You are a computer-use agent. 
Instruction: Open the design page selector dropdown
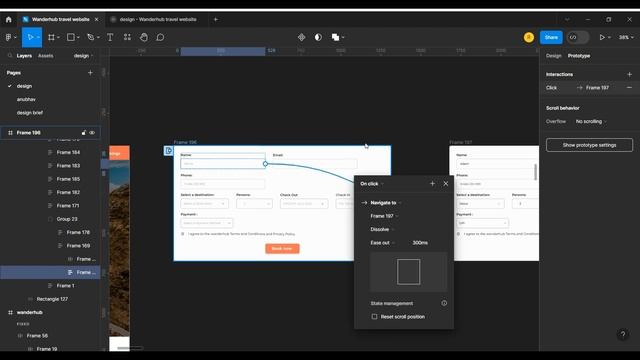(x=84, y=56)
